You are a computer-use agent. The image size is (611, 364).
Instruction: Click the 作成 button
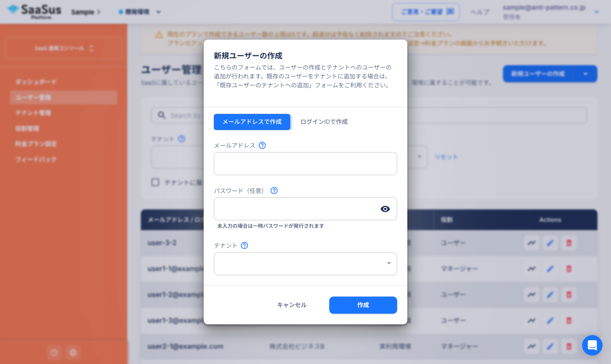click(x=363, y=305)
